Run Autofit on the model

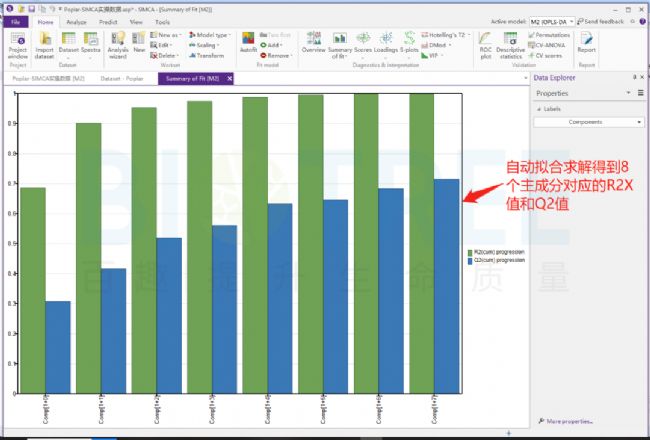click(248, 43)
